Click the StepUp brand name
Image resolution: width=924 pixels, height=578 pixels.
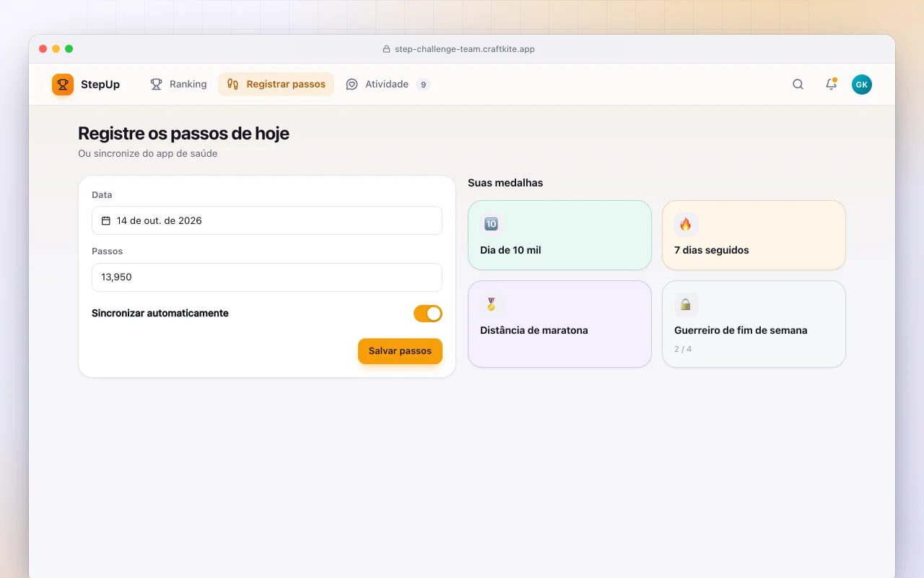100,85
